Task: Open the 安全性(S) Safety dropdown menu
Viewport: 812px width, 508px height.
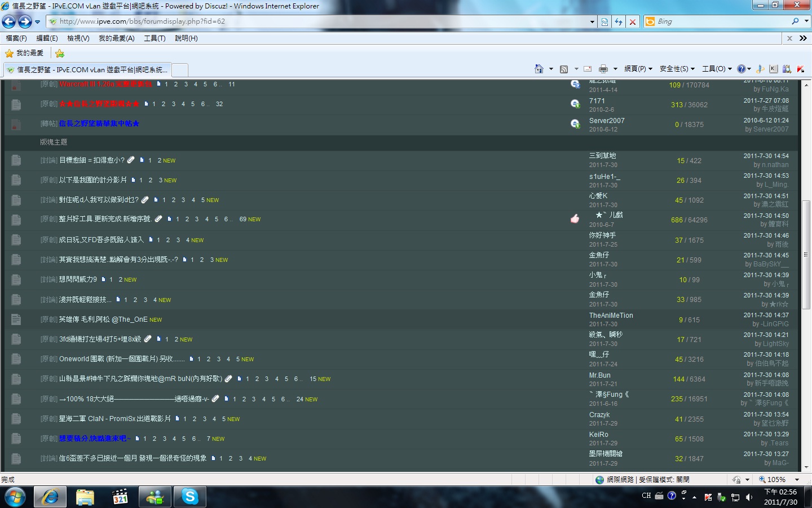Action: pyautogui.click(x=677, y=69)
